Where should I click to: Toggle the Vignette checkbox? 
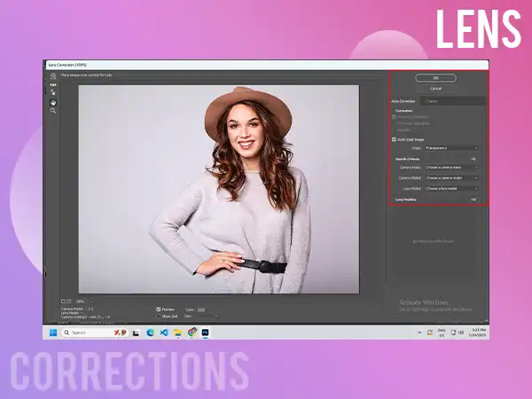(x=394, y=130)
